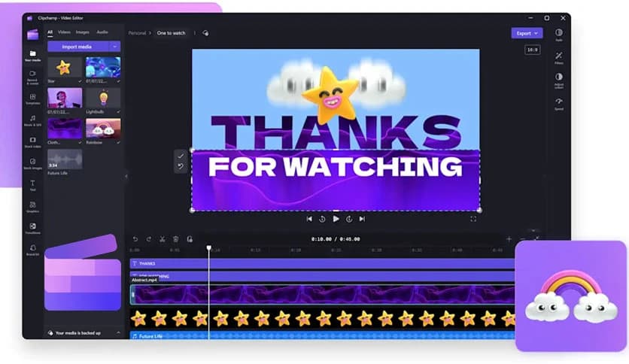Select the blue abstract video thumbnail

[103, 68]
